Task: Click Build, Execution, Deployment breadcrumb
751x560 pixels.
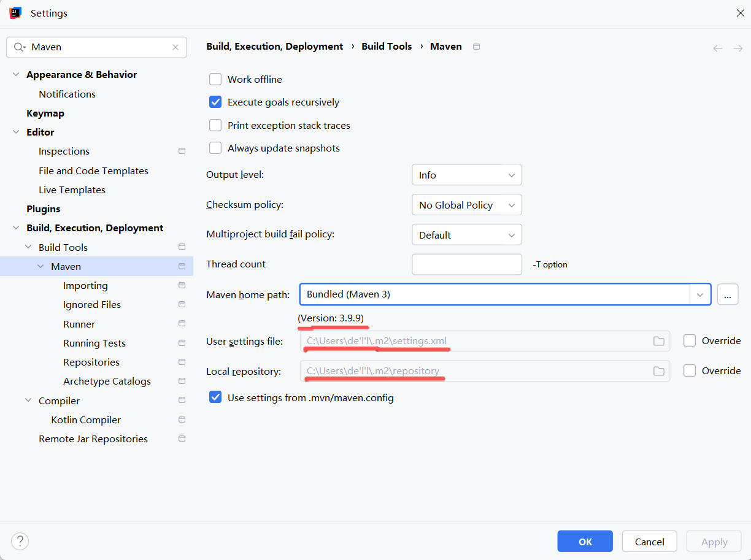Action: [x=275, y=46]
